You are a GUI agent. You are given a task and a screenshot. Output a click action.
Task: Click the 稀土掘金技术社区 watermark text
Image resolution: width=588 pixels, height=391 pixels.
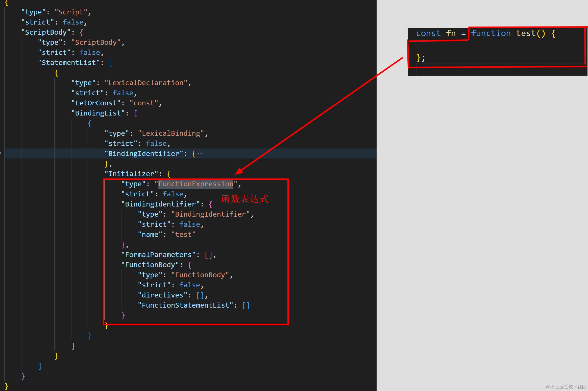click(566, 387)
